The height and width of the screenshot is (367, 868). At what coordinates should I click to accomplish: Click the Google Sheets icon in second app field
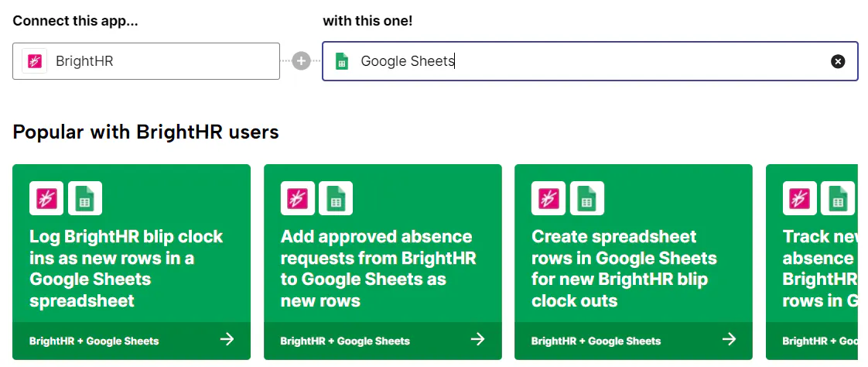click(342, 61)
